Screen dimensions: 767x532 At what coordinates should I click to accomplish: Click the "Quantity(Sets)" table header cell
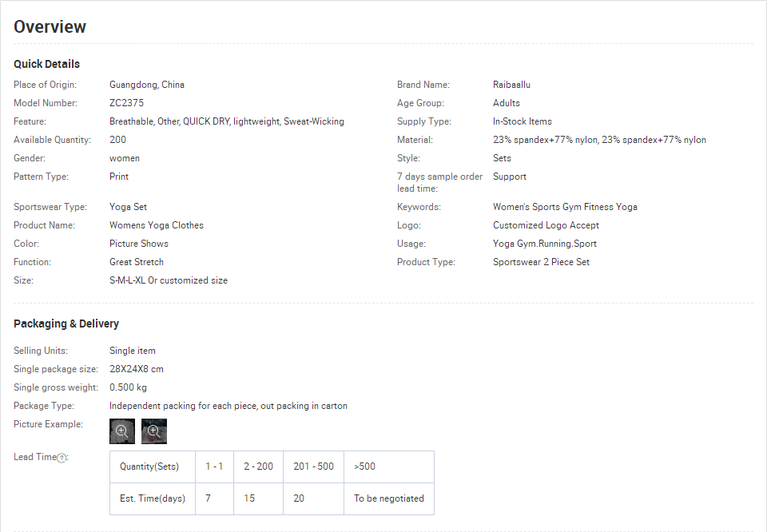click(152, 466)
